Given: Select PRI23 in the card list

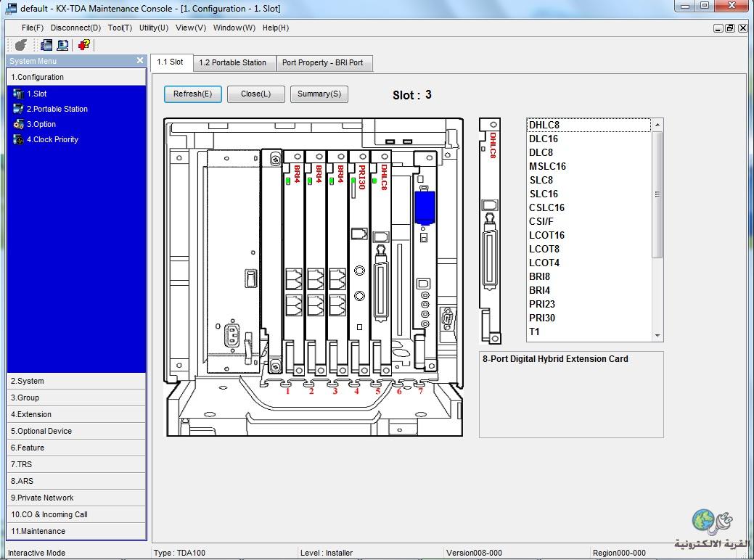Looking at the screenshot, I should [x=589, y=304].
